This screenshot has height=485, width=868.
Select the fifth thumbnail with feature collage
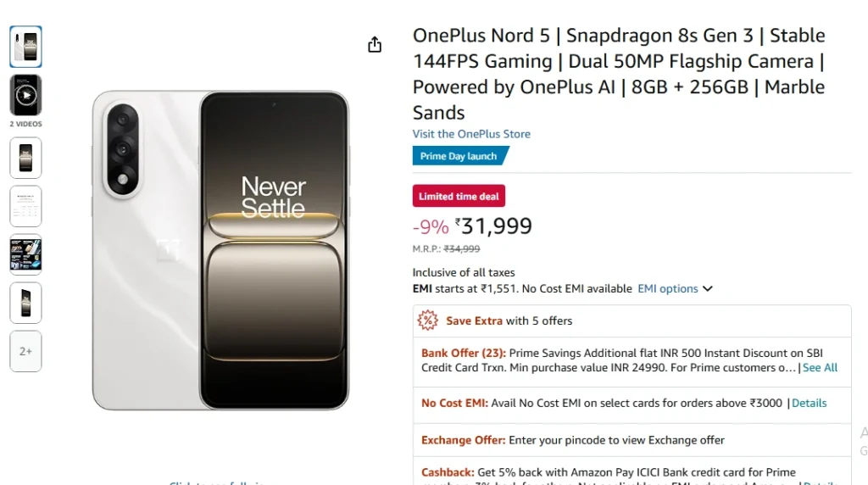[25, 254]
